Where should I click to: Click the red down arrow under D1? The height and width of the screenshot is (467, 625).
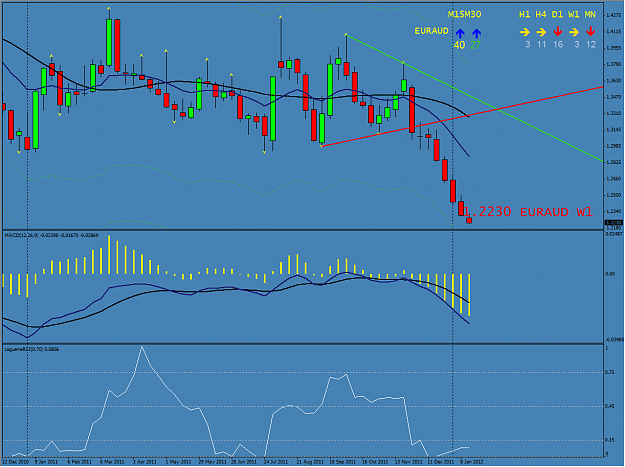tap(558, 31)
